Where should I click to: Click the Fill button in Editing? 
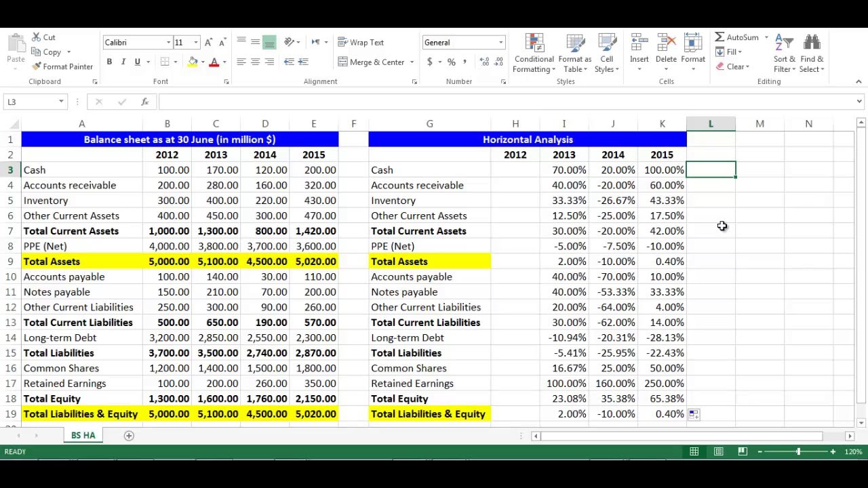point(728,52)
